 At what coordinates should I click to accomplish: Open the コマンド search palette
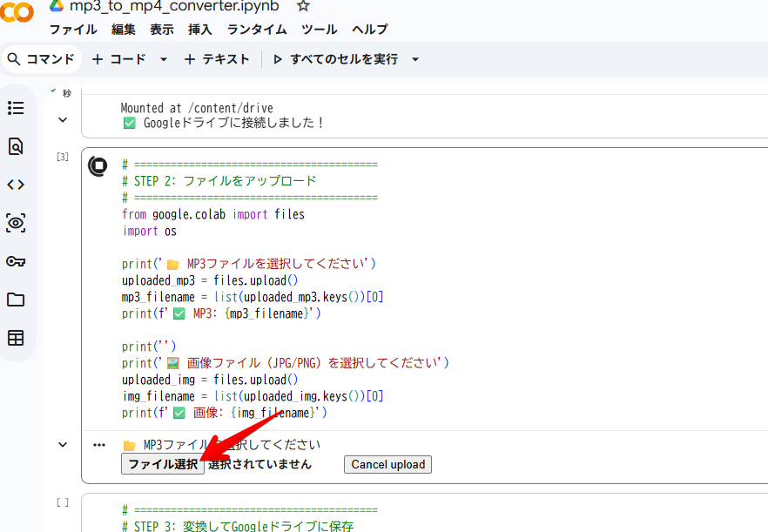click(x=41, y=59)
